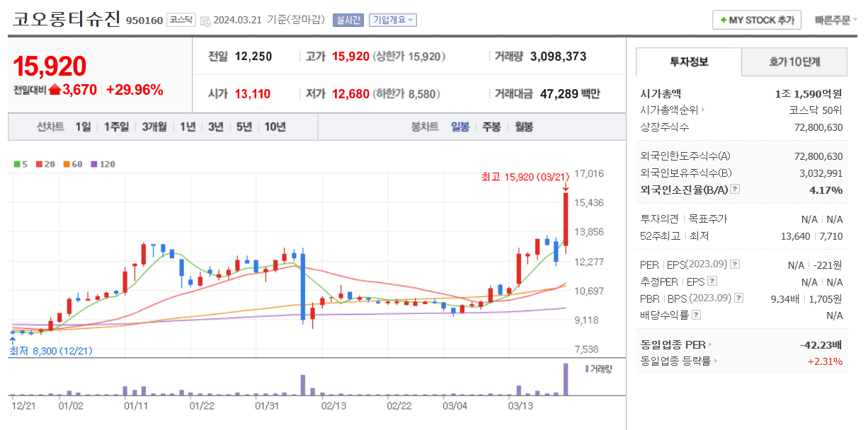Show the 주봉 weekly candle chart
Screen dimensions: 868x430
point(491,127)
